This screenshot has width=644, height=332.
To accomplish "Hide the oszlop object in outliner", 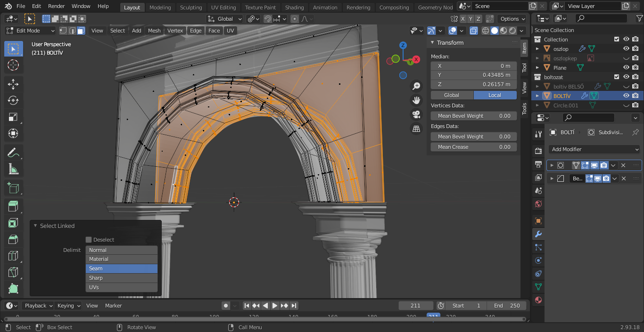I will tap(626, 49).
